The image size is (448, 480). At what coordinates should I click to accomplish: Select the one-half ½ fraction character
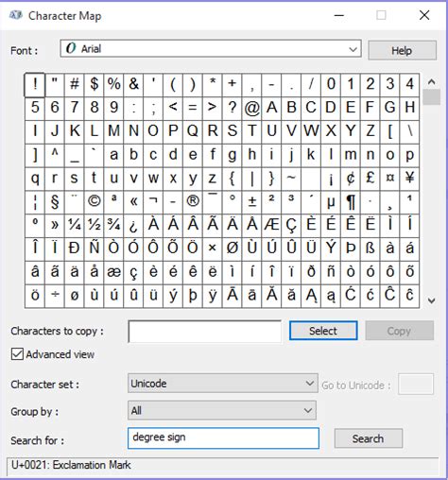pos(94,225)
